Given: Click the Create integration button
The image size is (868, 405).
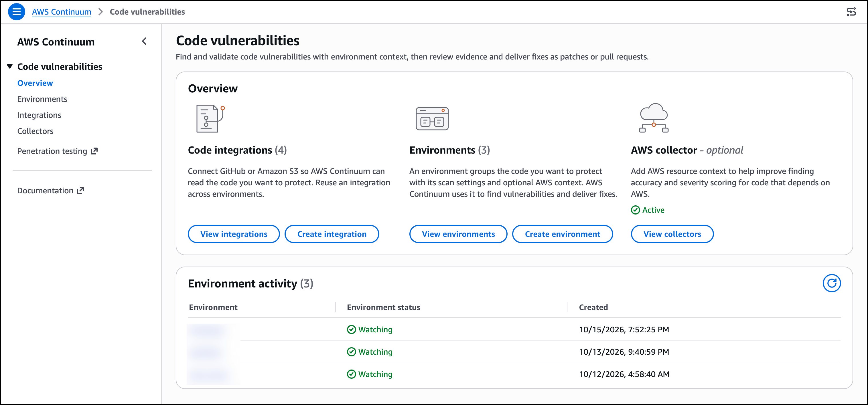Looking at the screenshot, I should 332,234.
